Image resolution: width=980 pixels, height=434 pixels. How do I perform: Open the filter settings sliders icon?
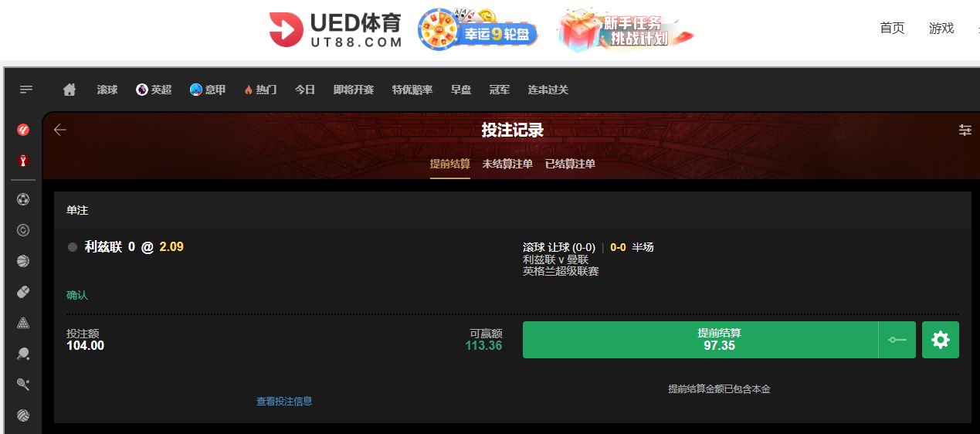point(965,130)
